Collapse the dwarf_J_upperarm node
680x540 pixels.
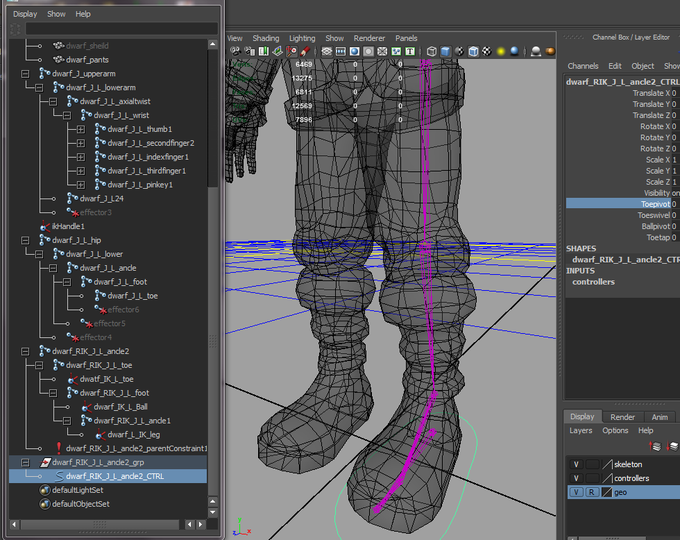point(25,74)
